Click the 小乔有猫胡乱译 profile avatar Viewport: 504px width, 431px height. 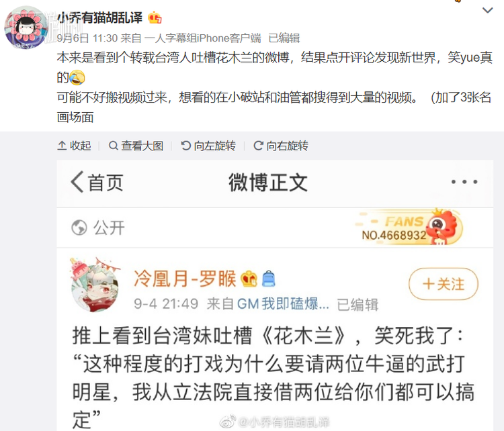click(26, 28)
